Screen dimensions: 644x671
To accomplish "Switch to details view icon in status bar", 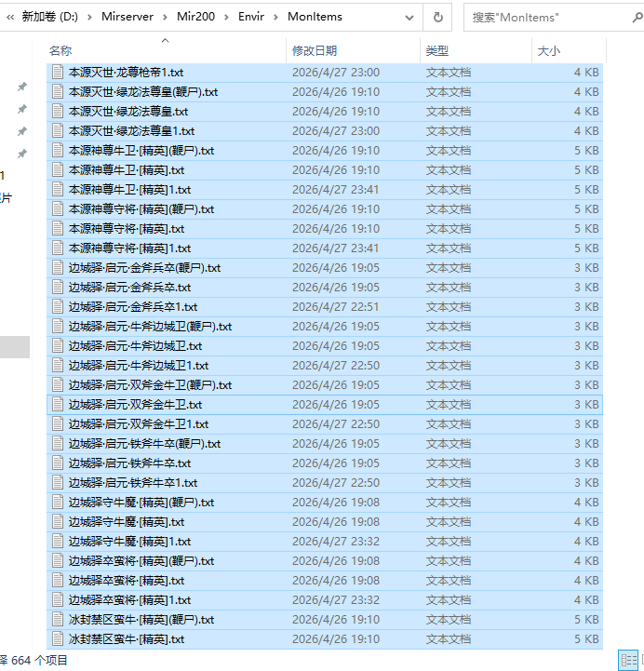I will pos(628,660).
